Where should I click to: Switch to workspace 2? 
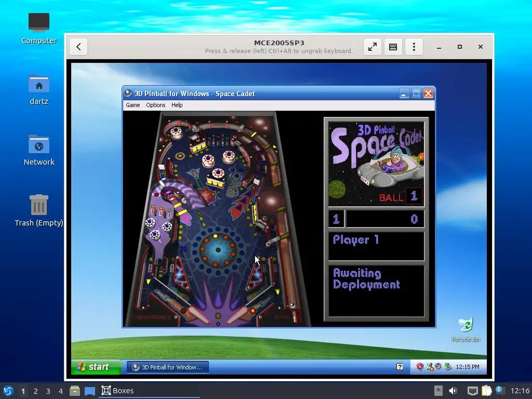pos(36,391)
